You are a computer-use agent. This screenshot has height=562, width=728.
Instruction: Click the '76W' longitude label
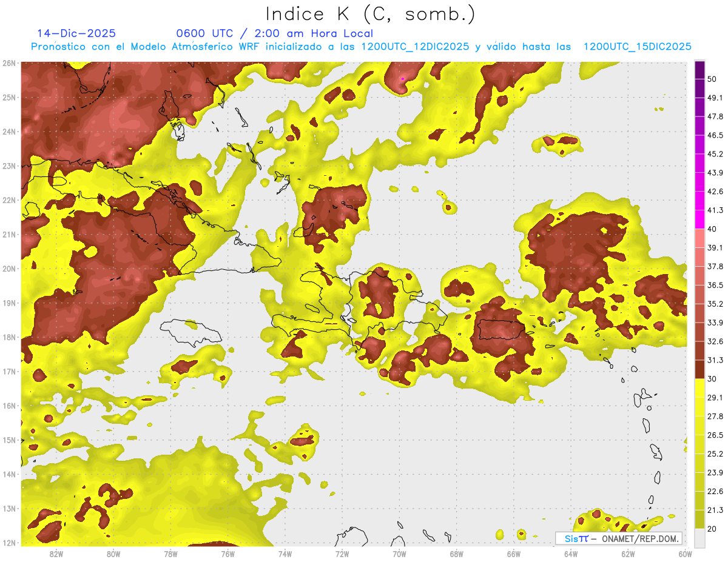[227, 554]
